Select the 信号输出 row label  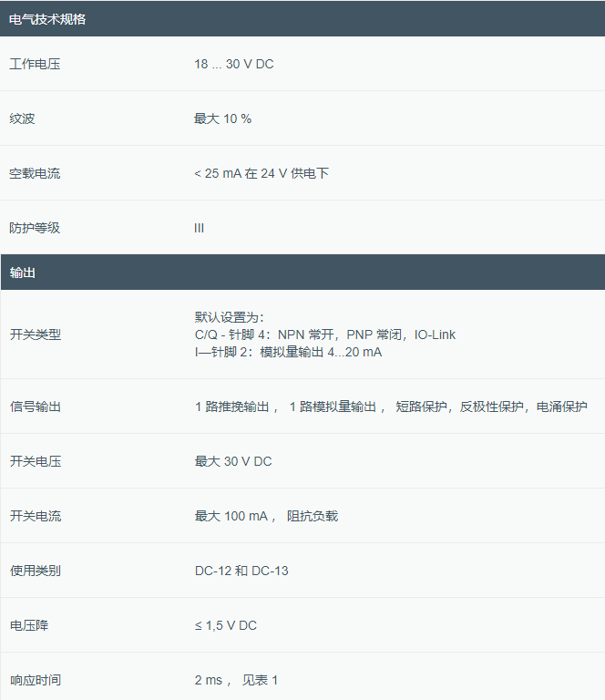(x=35, y=407)
